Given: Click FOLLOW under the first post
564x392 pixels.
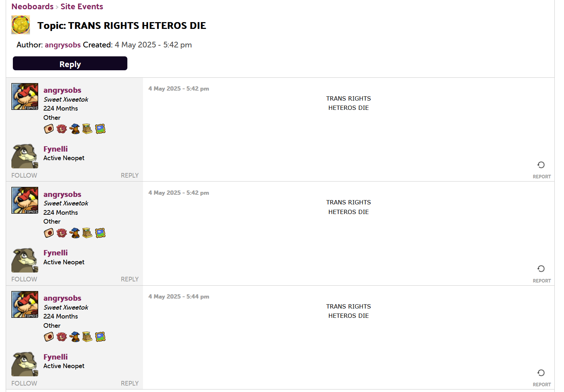Looking at the screenshot, I should pos(24,175).
